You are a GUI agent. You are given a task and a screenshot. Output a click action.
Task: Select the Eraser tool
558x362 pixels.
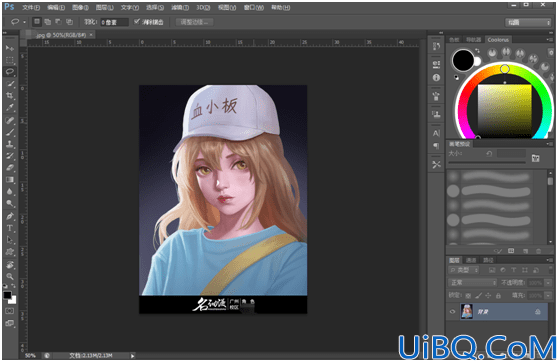point(10,168)
